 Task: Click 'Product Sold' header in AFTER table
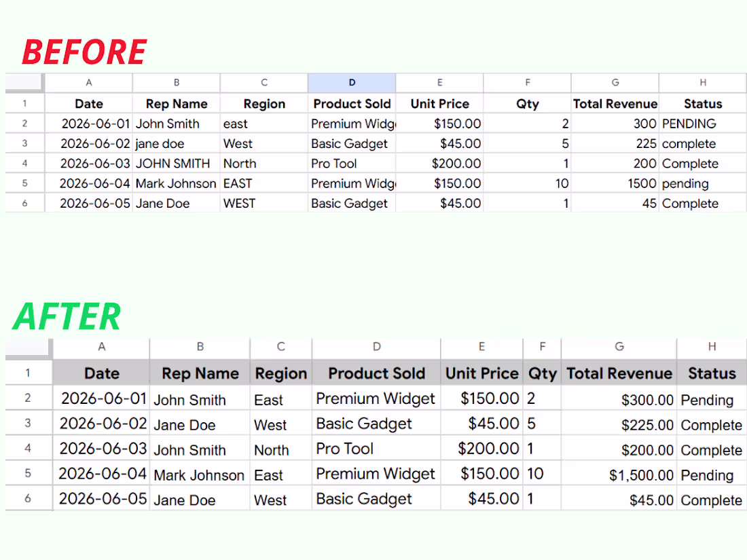[376, 373]
